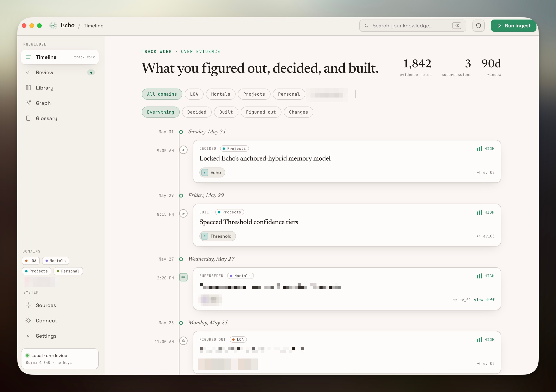Open Settings in the sidebar

(x=60, y=336)
